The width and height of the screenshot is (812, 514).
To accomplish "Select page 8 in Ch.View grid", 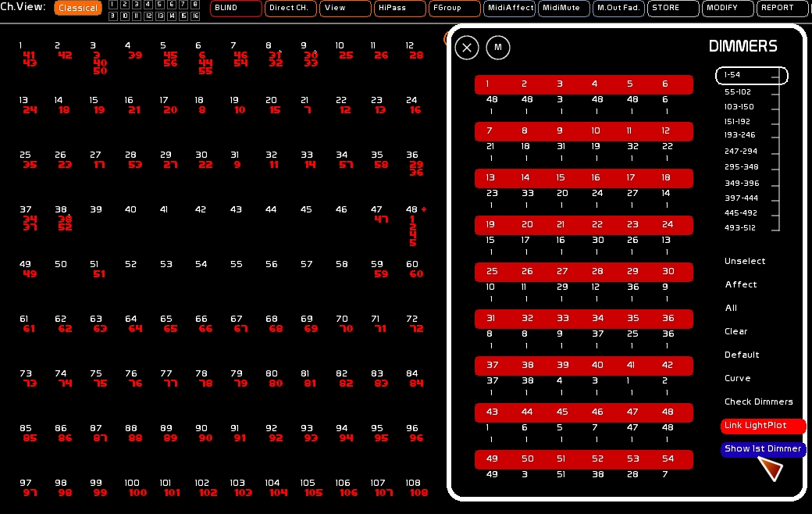I will 195,5.
